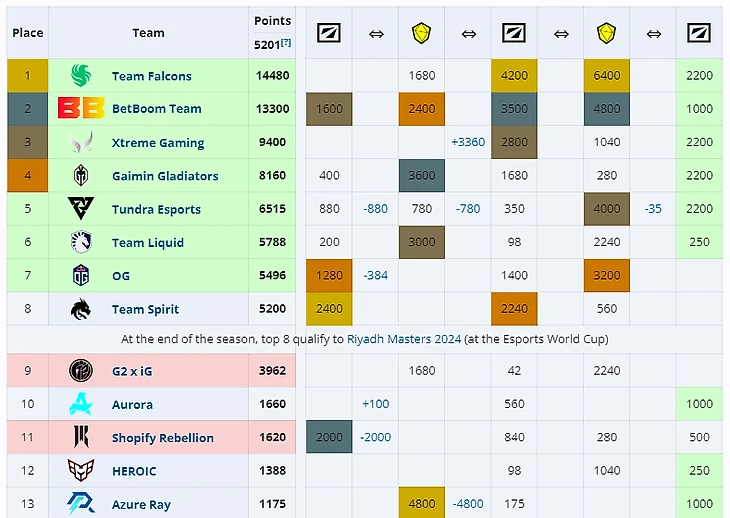Click G2 x iG total 3962

[x=272, y=370]
